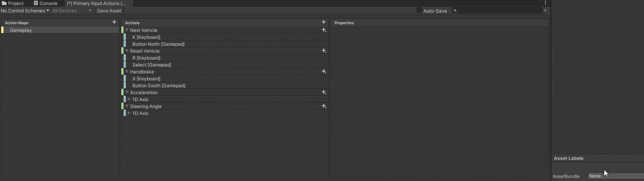The height and width of the screenshot is (181, 644).
Task: Switch to the Console tab
Action: click(x=45, y=3)
